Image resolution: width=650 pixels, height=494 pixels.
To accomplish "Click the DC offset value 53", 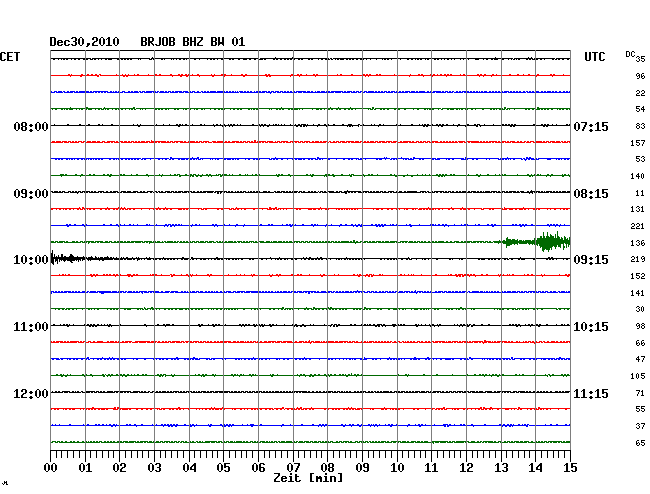I will 640,159.
